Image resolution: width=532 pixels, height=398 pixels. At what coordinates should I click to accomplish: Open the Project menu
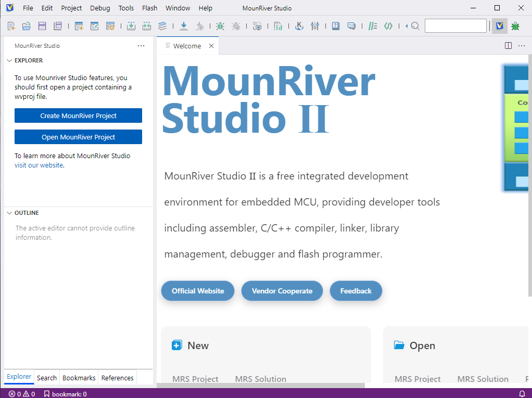point(71,8)
